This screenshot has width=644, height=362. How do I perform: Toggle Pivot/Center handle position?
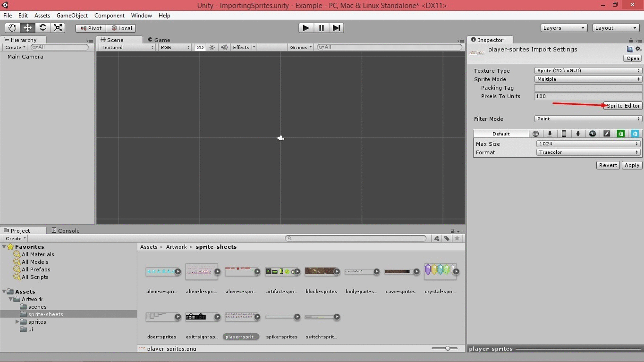[x=91, y=28]
